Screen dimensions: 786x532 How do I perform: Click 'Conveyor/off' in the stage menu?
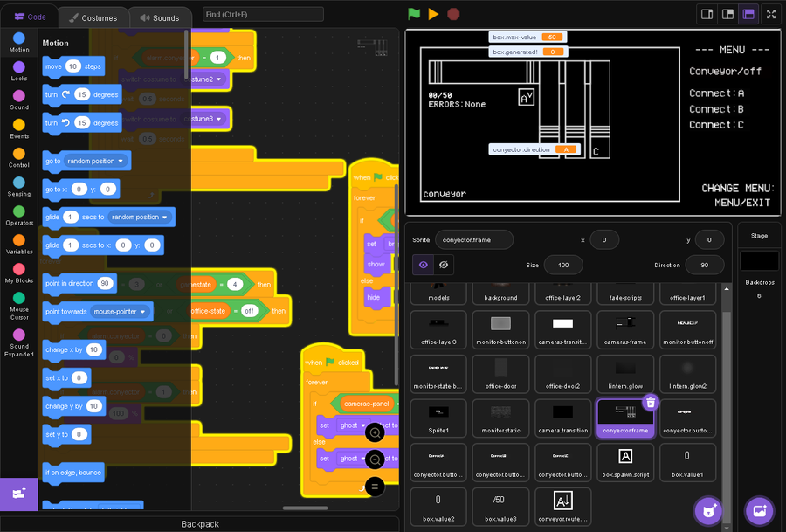[725, 72]
